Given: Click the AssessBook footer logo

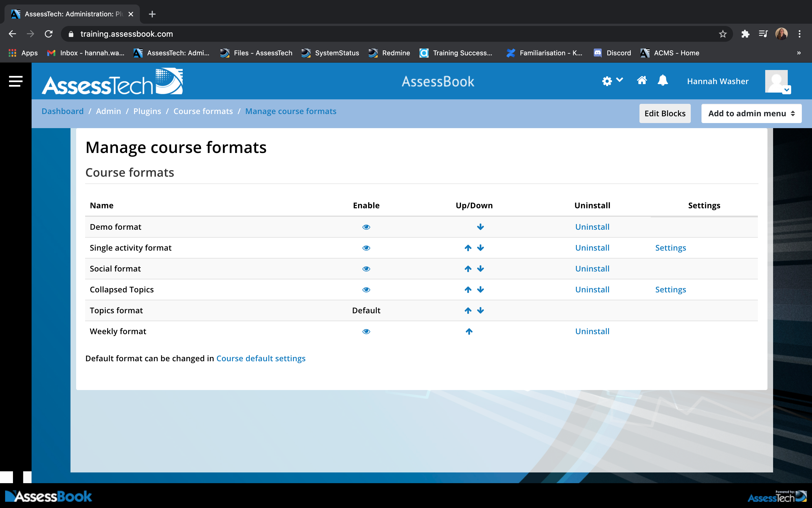Looking at the screenshot, I should pyautogui.click(x=48, y=497).
